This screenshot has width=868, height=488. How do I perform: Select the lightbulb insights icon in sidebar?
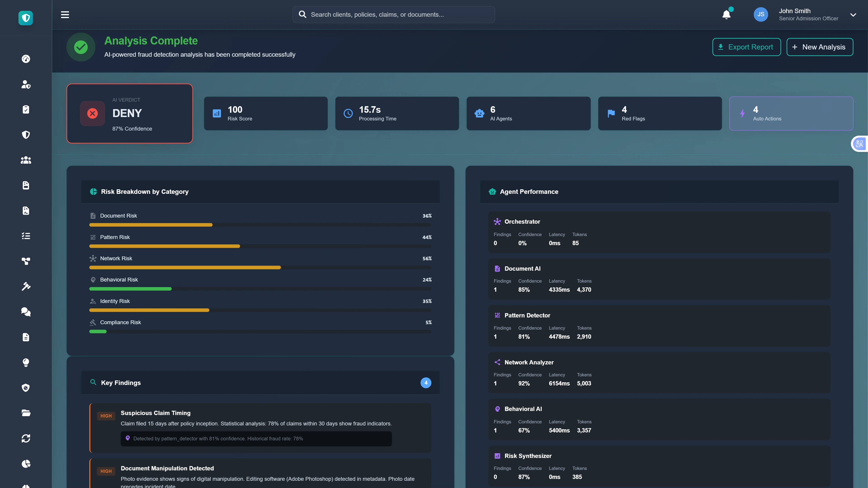tap(26, 363)
